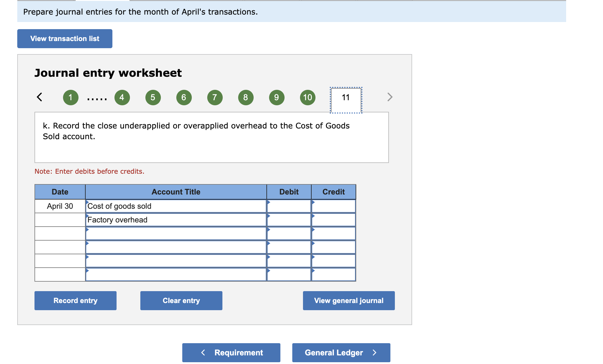603x364 pixels.
Task: Click the Debit field of the first row
Action: click(x=289, y=206)
